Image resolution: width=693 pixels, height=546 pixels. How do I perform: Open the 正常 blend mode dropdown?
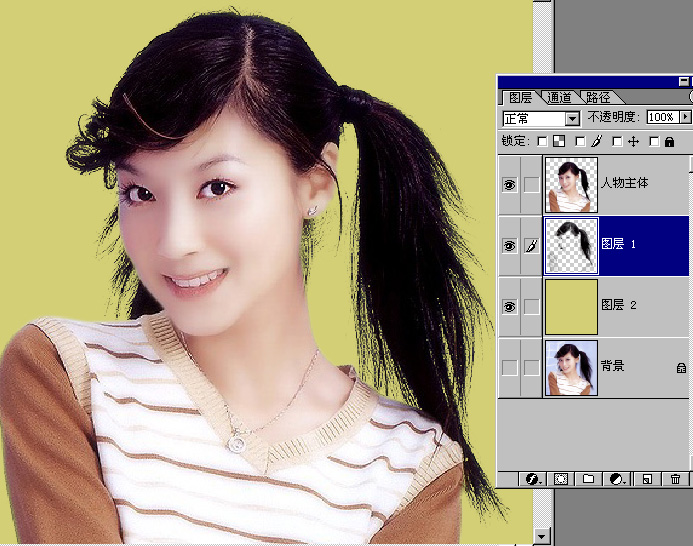click(x=572, y=118)
